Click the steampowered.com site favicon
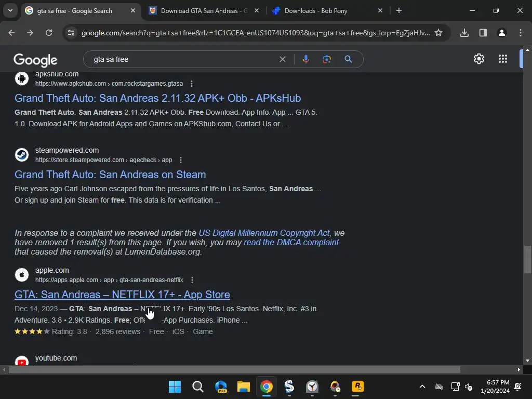 22,155
